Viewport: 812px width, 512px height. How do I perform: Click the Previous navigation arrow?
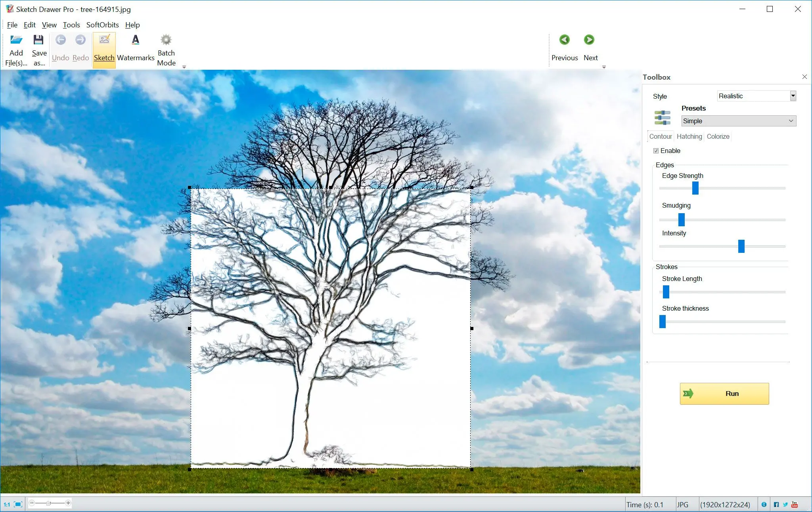[x=564, y=39]
